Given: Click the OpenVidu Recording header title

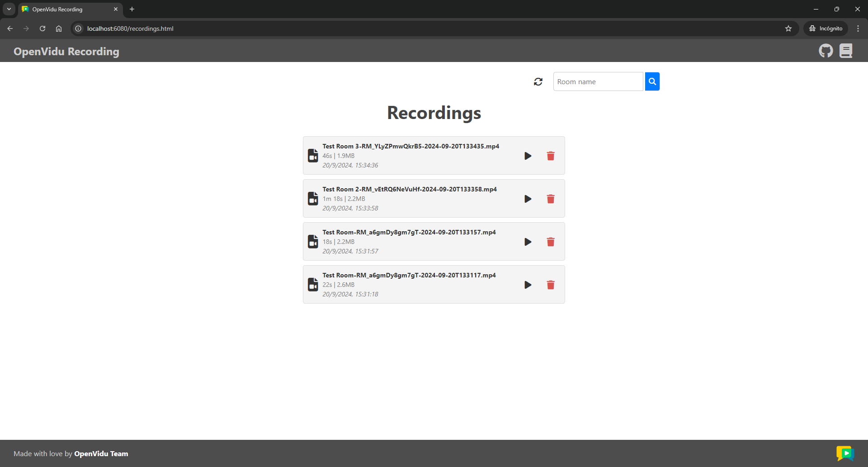Looking at the screenshot, I should pos(66,52).
